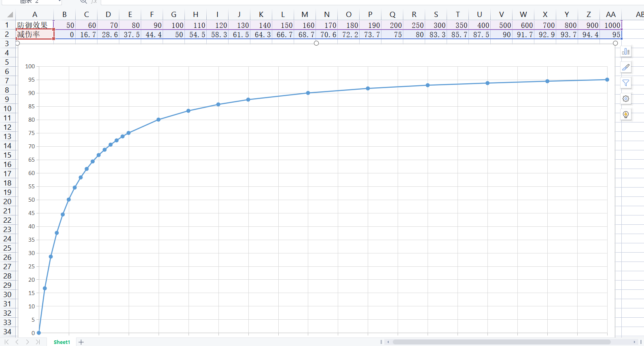Select row header 20
644x346 pixels.
7,201
